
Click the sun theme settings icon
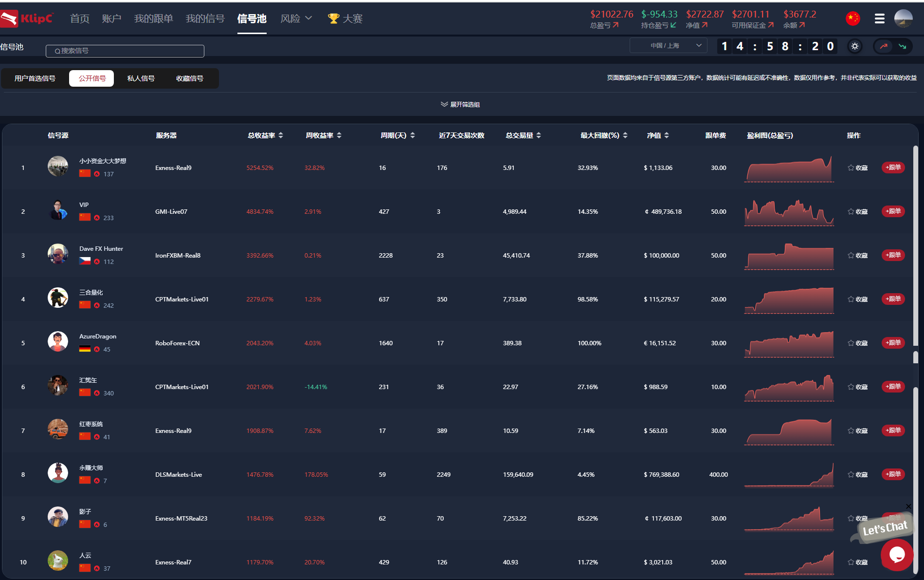tap(855, 46)
